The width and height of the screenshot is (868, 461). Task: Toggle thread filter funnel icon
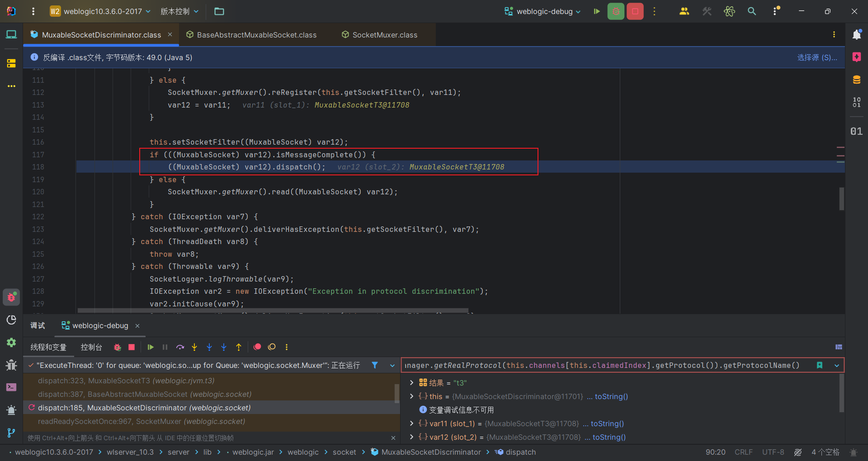375,365
